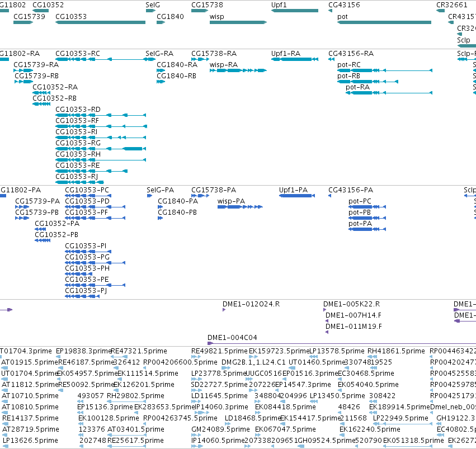
Task: Click the CG10353-RG transcript label
Action: 78,143
